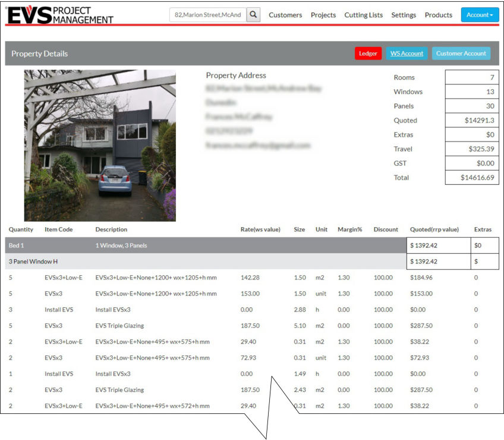This screenshot has height=440, width=504.
Task: Select the first Install EVS item row
Action: coord(59,310)
